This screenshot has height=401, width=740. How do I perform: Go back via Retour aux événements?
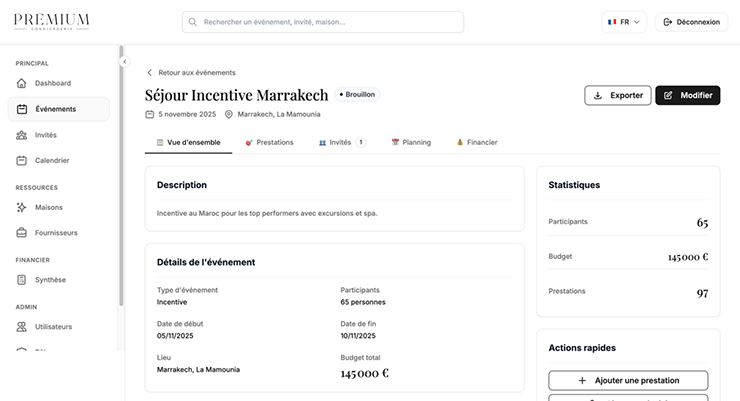[191, 72]
